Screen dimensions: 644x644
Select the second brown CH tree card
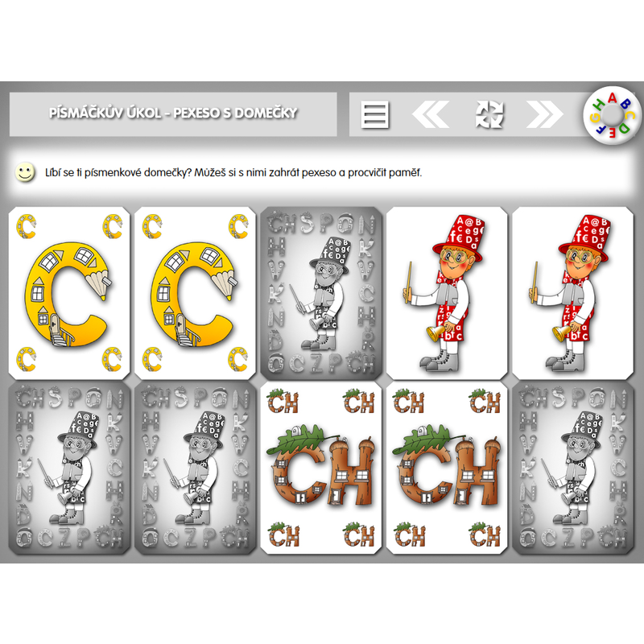[447, 468]
